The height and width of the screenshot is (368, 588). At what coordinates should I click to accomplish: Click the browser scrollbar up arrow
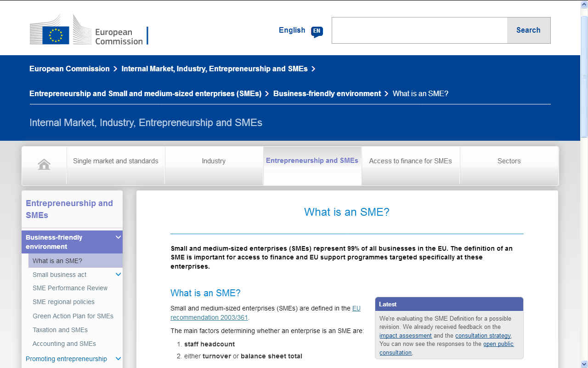[x=584, y=5]
